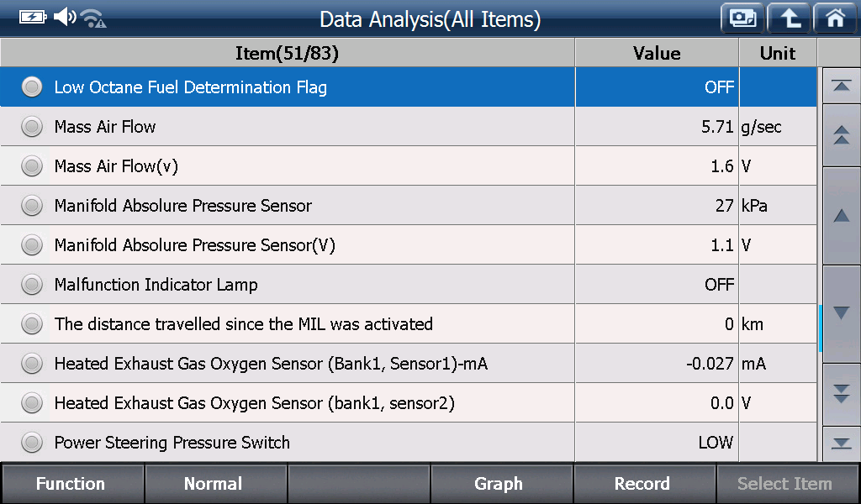Jump to bottom of list arrow
861x504 pixels.
coord(841,444)
